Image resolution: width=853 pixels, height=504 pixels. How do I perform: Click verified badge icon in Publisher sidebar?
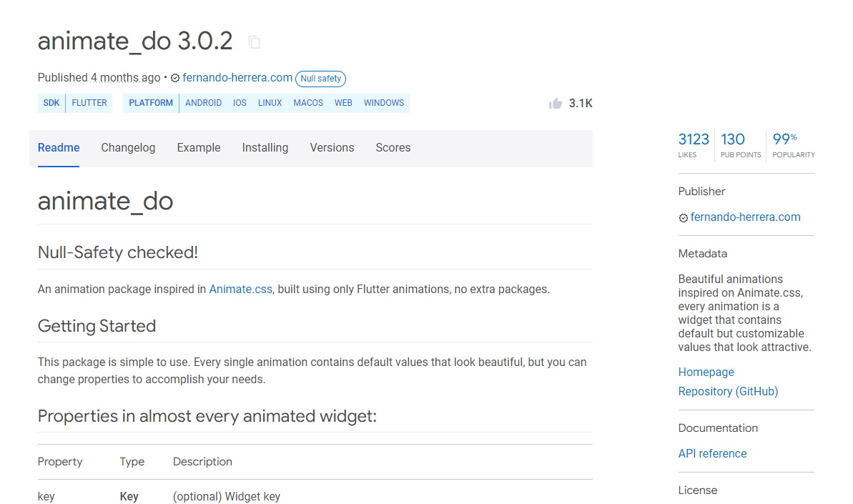pyautogui.click(x=684, y=218)
